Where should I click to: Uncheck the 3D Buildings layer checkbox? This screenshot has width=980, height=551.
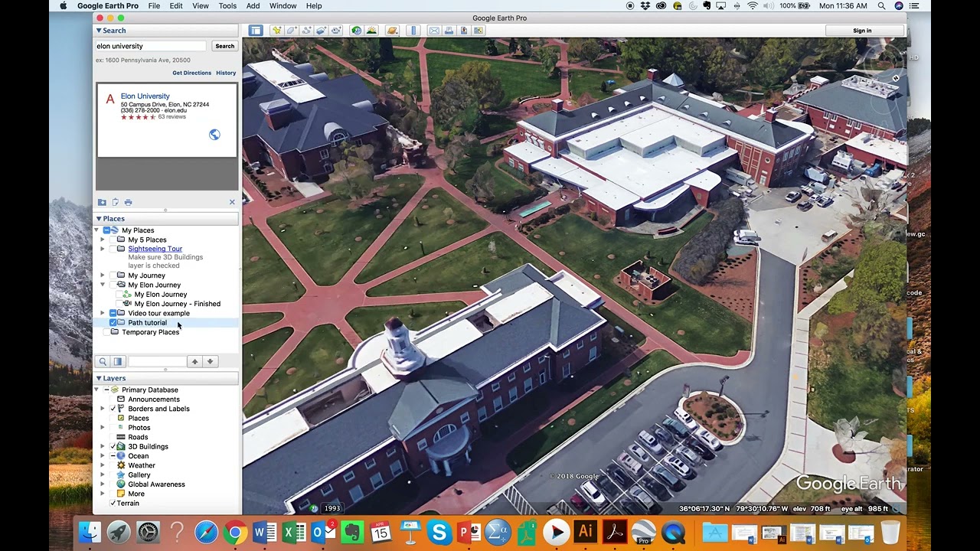click(113, 447)
